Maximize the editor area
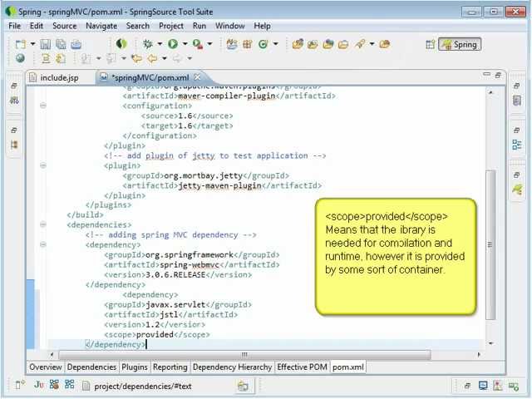Viewport: 532px width, 399px height. tap(498, 75)
